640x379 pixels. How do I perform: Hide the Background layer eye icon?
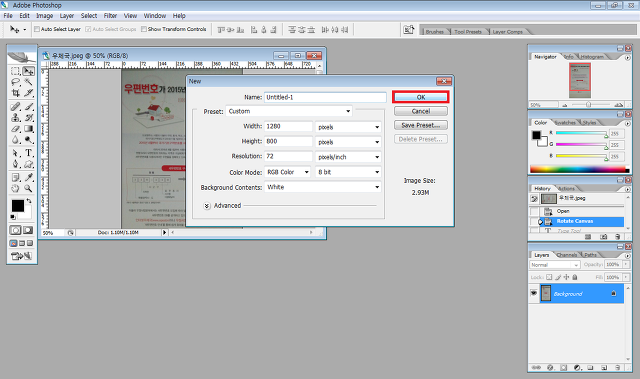[x=533, y=293]
